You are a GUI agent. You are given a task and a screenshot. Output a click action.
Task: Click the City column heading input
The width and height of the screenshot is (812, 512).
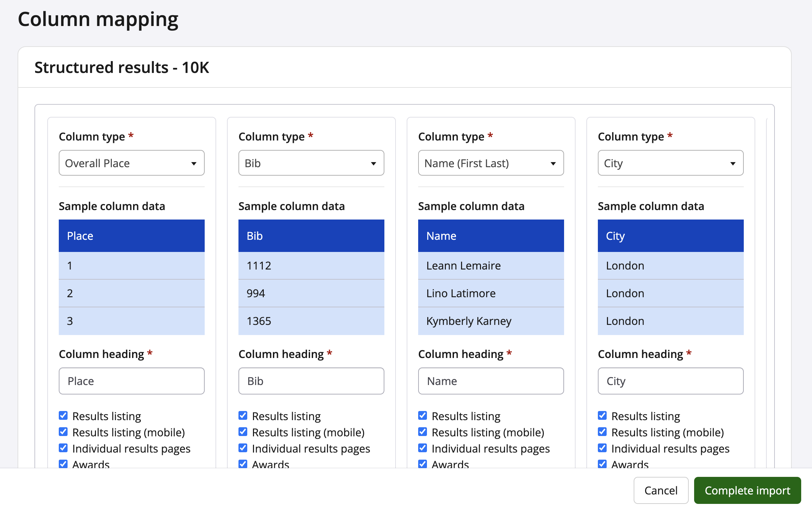[670, 381]
